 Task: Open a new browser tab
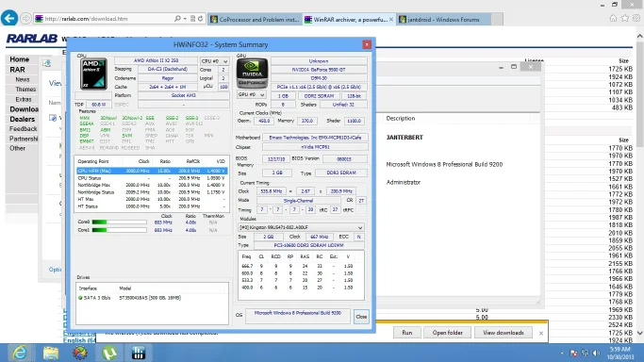point(497,19)
